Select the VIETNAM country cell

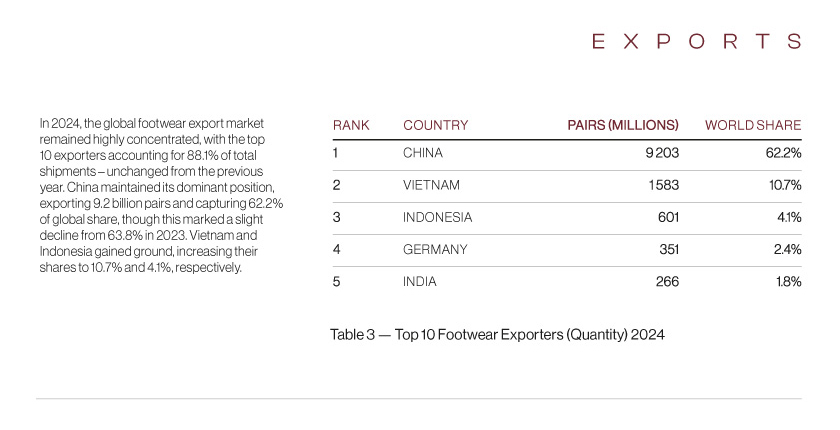tap(431, 185)
